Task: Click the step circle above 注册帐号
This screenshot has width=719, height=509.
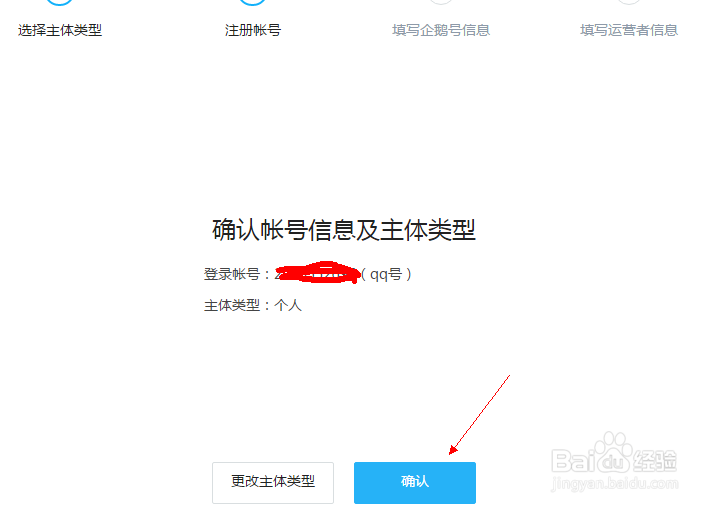Action: [253, 2]
